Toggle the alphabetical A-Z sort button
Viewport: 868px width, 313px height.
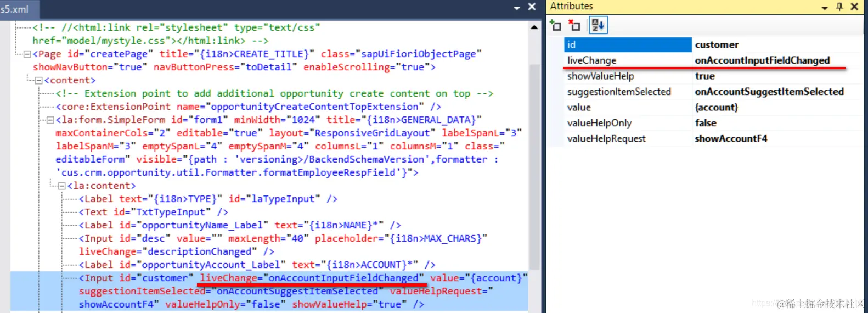tap(598, 25)
